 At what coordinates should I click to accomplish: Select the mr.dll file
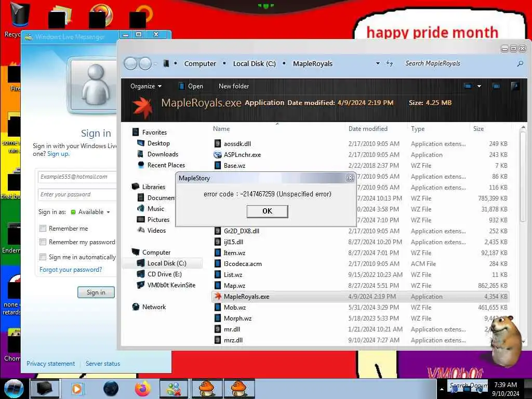point(232,329)
